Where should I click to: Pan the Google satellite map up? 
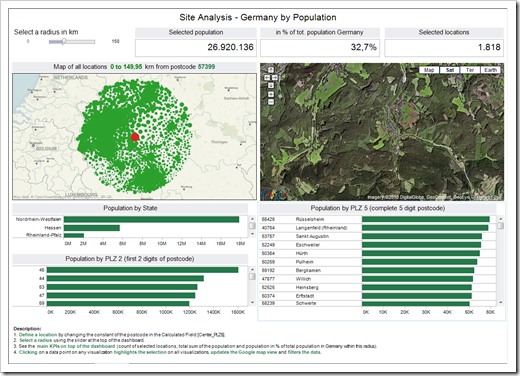[x=271, y=70]
